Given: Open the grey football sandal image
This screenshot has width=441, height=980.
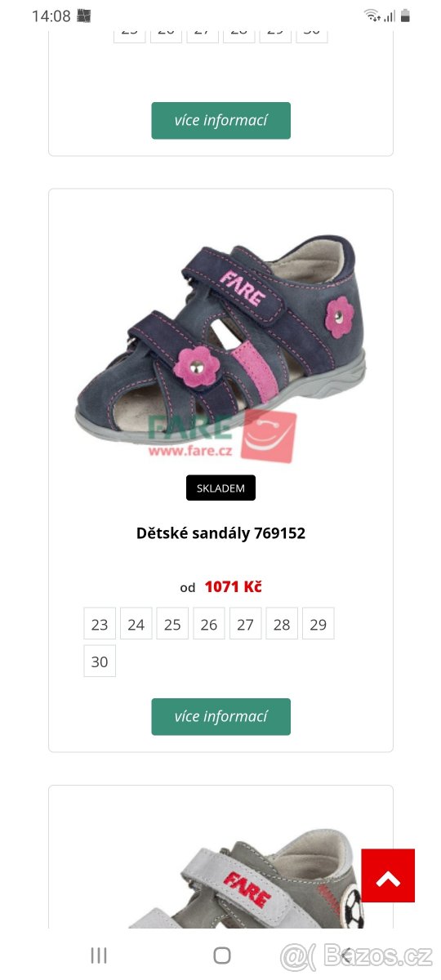Looking at the screenshot, I should point(245,878).
